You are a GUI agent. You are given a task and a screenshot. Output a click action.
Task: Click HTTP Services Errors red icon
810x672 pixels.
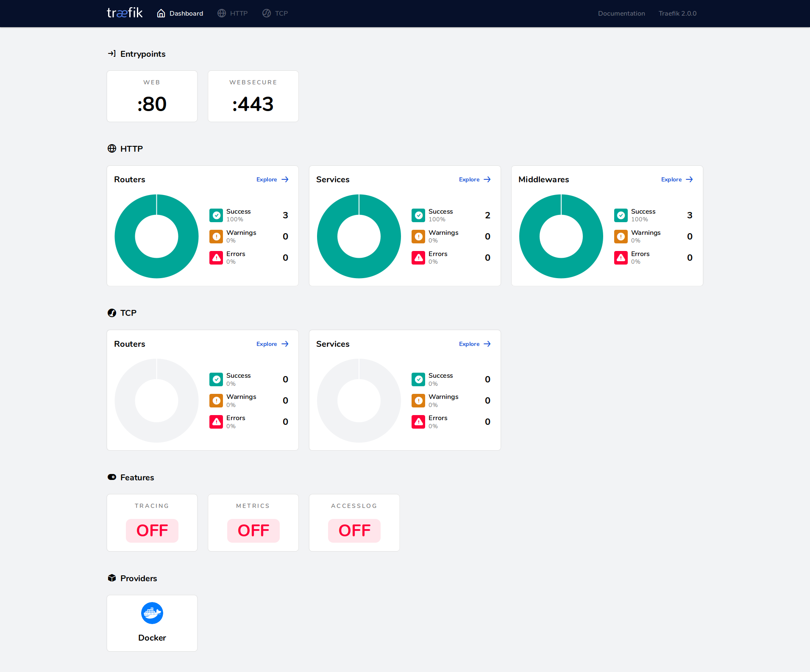(418, 258)
